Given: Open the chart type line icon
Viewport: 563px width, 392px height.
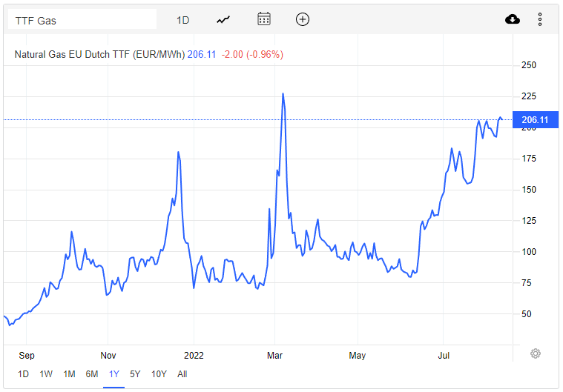Looking at the screenshot, I should (223, 20).
